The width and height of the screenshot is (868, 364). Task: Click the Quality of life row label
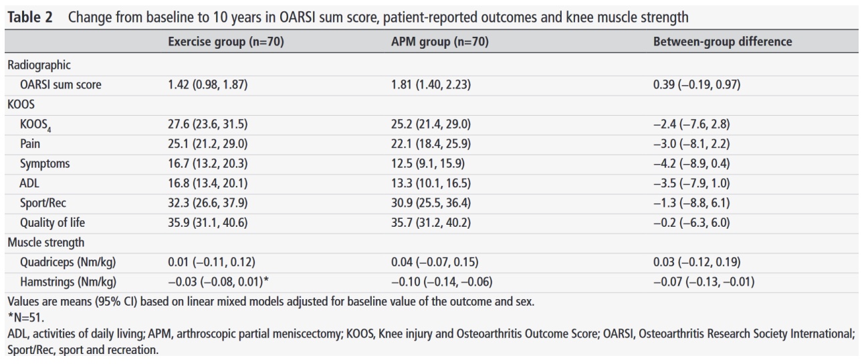pyautogui.click(x=53, y=223)
